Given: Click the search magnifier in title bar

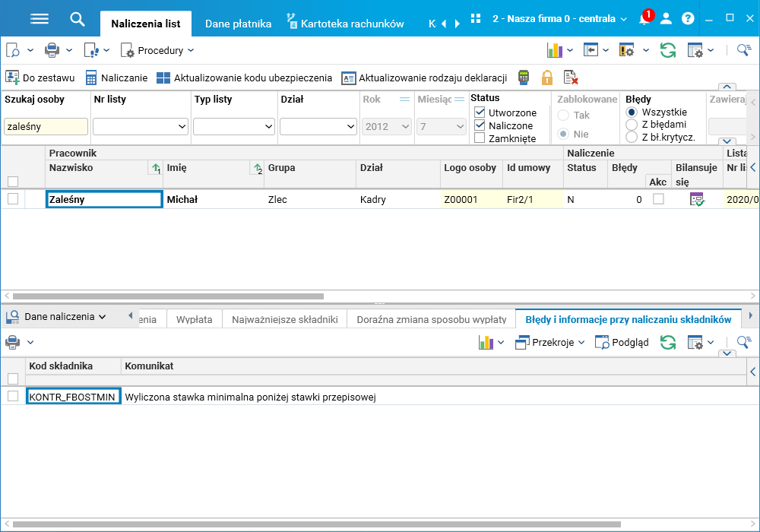Looking at the screenshot, I should (x=77, y=19).
